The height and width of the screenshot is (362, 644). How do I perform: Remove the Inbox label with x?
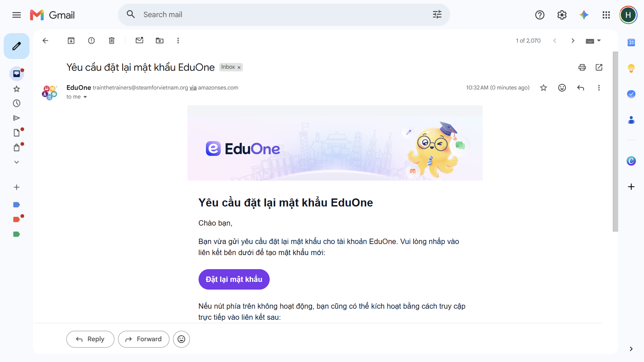point(239,67)
